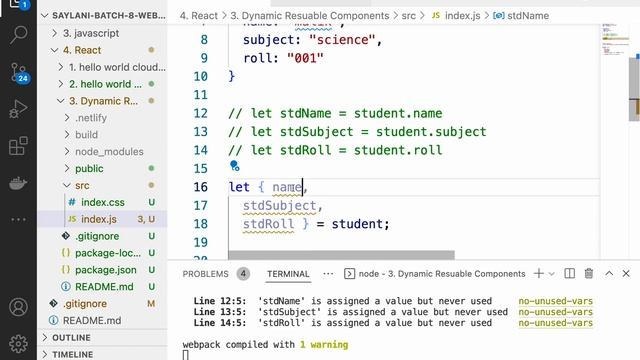
Task: Open README.md file marked U
Action: [x=102, y=287]
